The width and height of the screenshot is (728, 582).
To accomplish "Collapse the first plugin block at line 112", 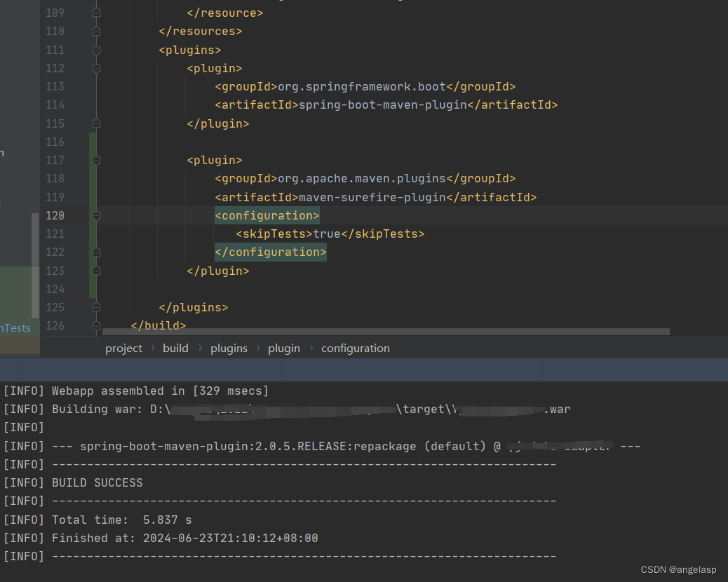I will coord(96,68).
